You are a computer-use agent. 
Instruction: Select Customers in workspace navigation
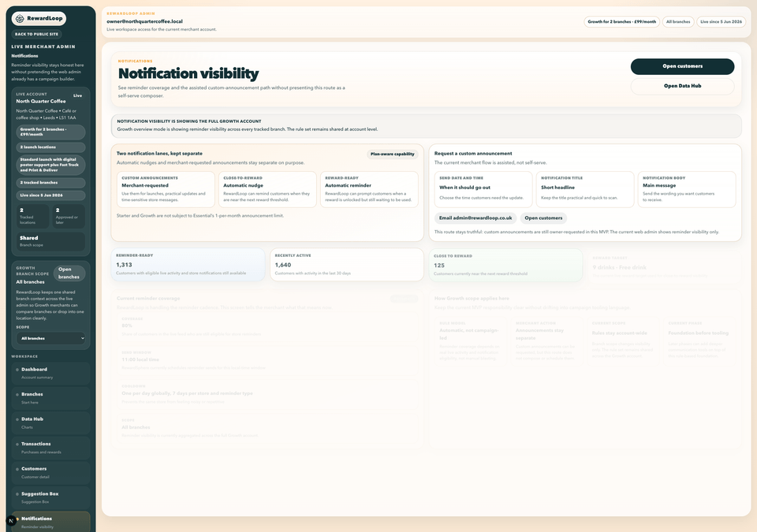point(50,473)
